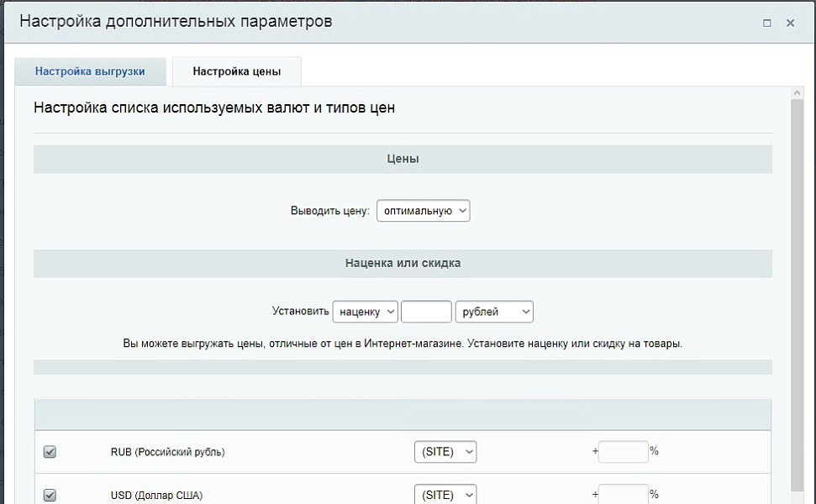The image size is (816, 504).
Task: Toggle the USD currency checkbox
Action: click(50, 495)
